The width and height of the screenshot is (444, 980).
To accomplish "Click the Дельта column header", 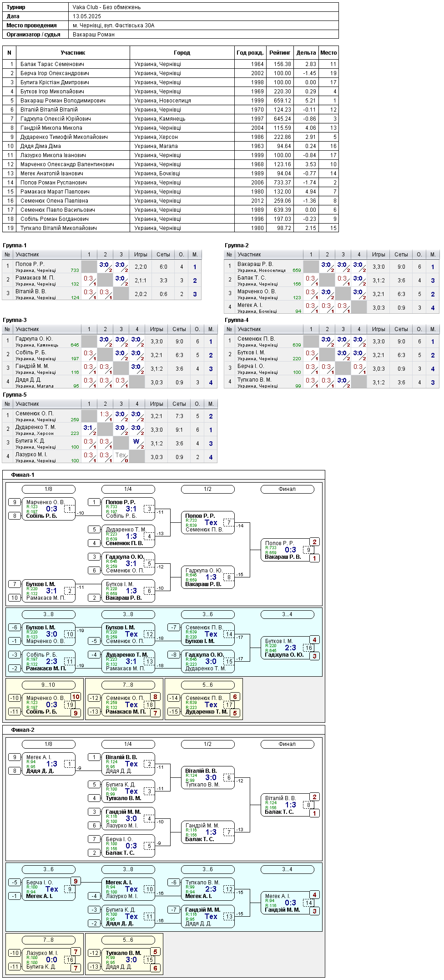I will (306, 53).
